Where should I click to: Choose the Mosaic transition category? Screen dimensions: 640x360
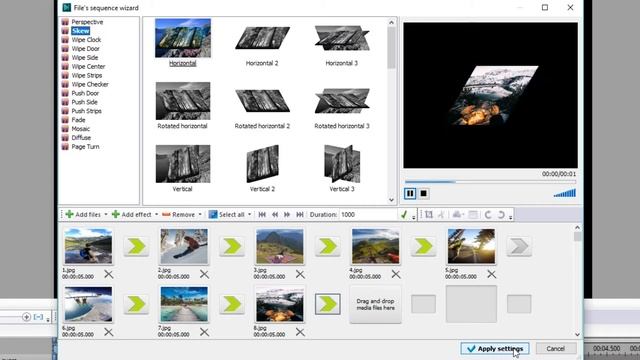coord(80,129)
